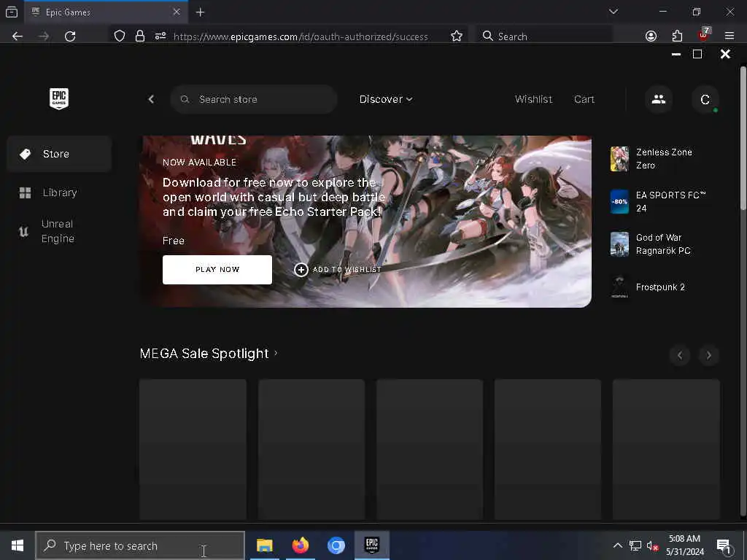This screenshot has height=560, width=747.
Task: Open the Store section in the sidebar
Action: pos(59,154)
